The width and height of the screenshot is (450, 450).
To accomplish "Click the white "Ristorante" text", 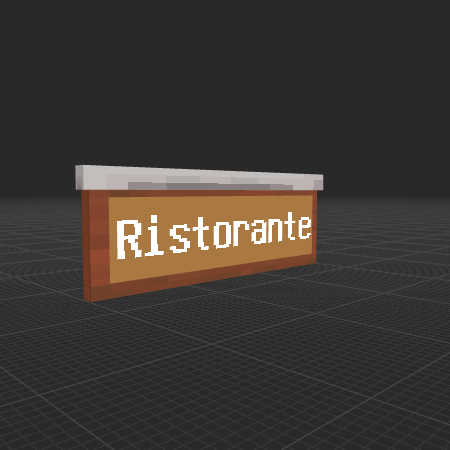I will tap(214, 236).
